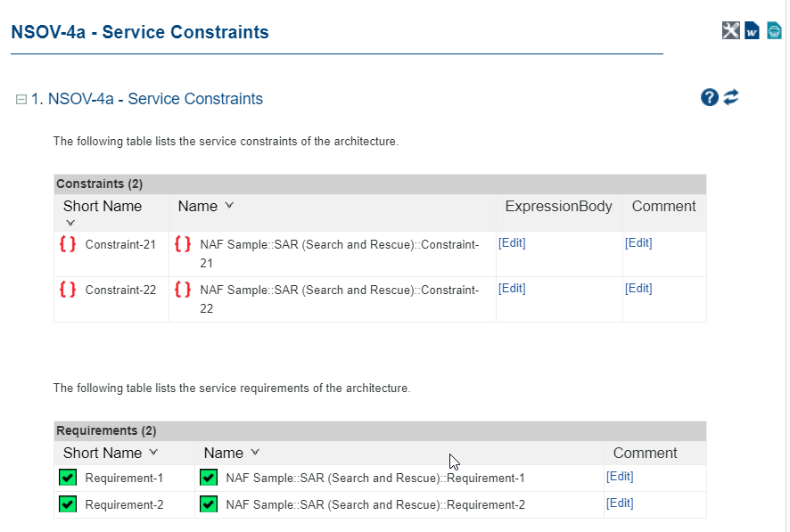Sort Requirements table by Name arrow
Image resolution: width=790 pixels, height=532 pixels.
[x=255, y=453]
